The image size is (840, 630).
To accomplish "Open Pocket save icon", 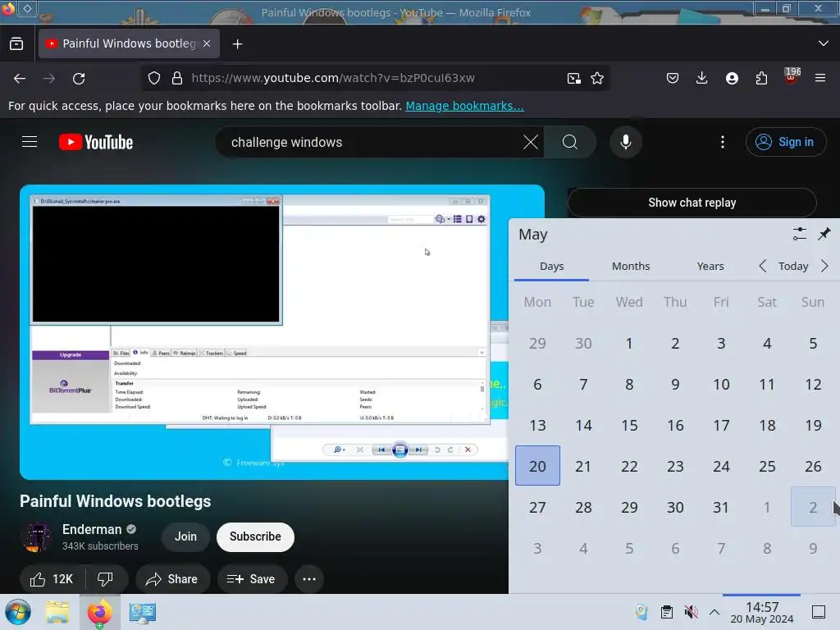I will [x=673, y=78].
